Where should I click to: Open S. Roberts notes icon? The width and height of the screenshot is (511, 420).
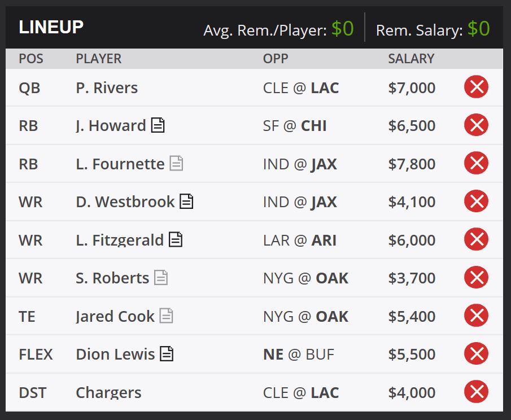pyautogui.click(x=161, y=278)
